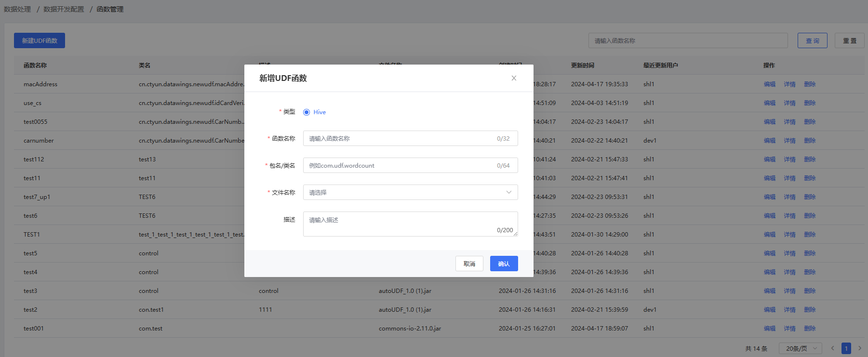Click the description 1111 in test2 row
Image resolution: width=868 pixels, height=357 pixels.
point(265,310)
